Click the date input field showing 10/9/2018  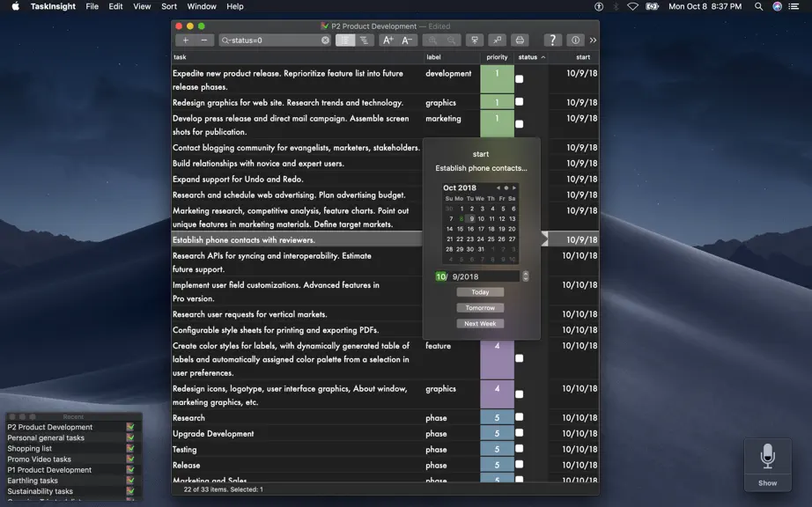pyautogui.click(x=477, y=276)
